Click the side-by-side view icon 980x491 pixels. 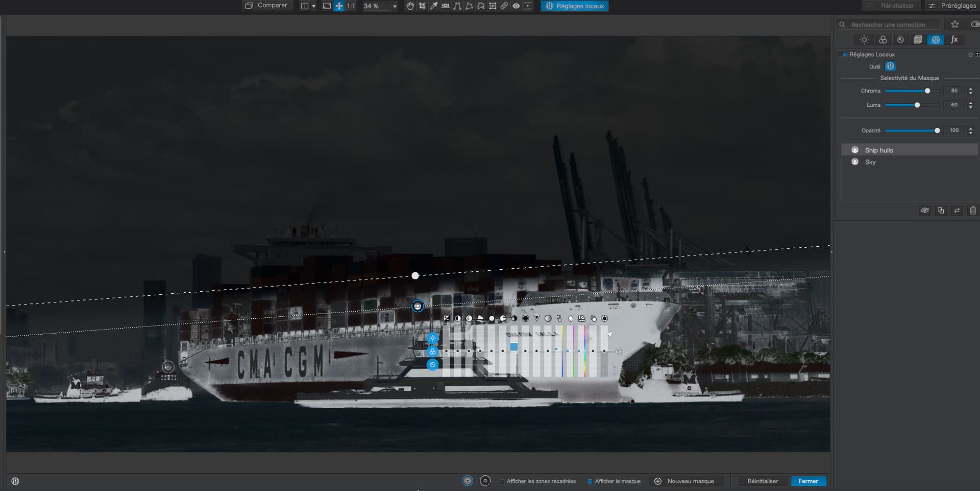click(x=305, y=6)
